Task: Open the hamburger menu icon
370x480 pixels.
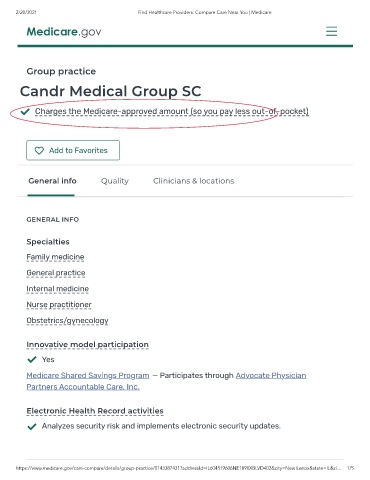Action: (x=331, y=31)
